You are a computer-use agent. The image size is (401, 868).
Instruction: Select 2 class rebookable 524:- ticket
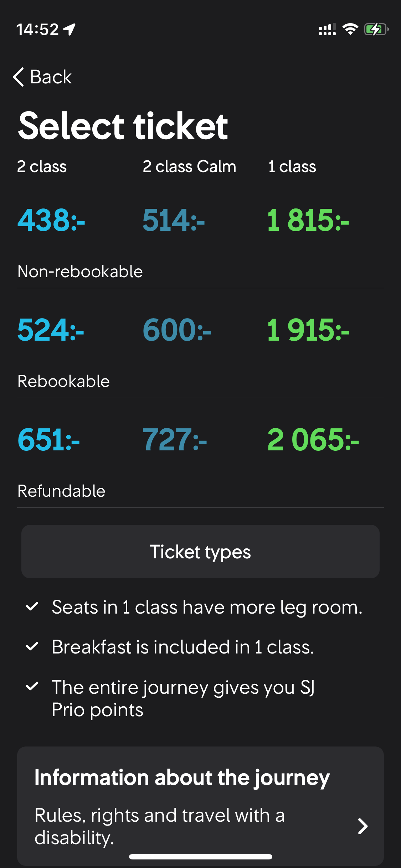(x=51, y=330)
